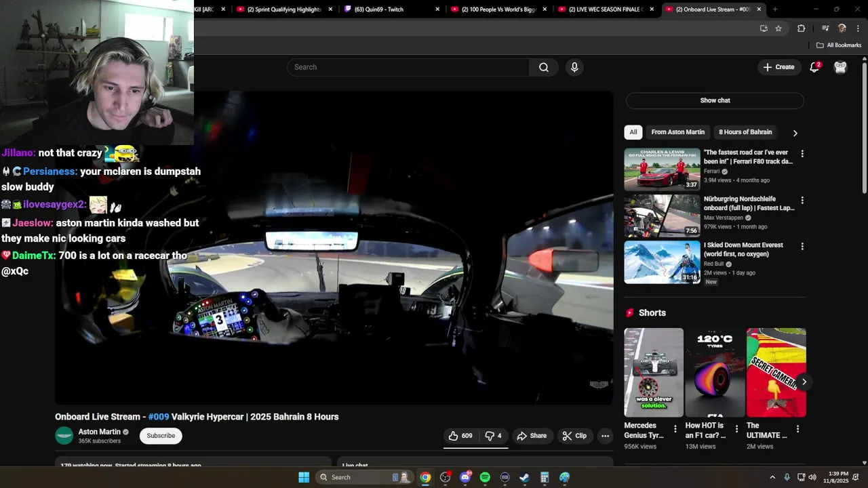Open OBS Studio from taskbar

pyautogui.click(x=445, y=477)
